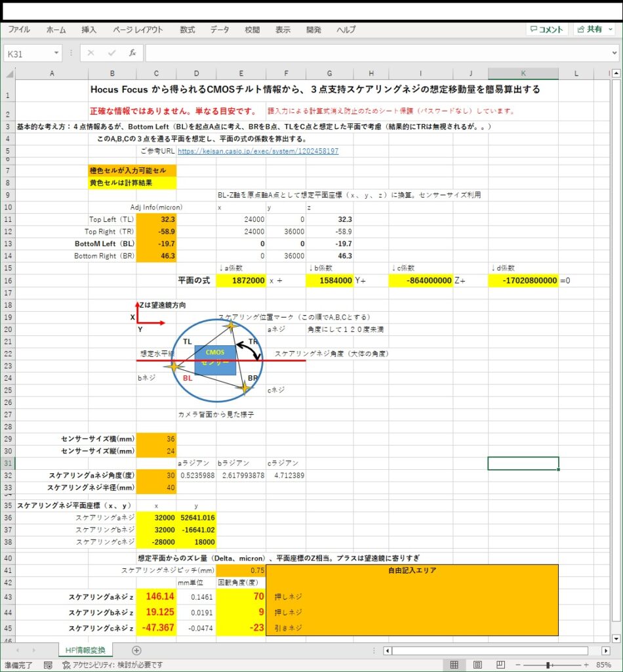Click the horizontal scrollbar left arrow
This screenshot has height=672, width=623.
pyautogui.click(x=388, y=650)
